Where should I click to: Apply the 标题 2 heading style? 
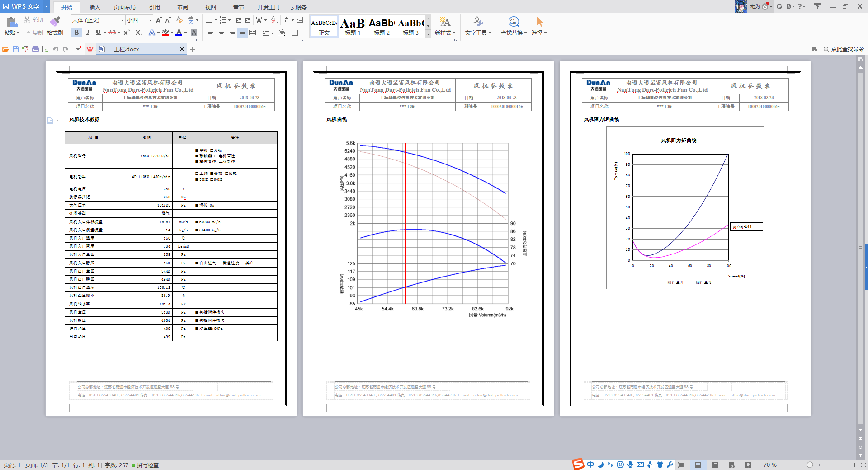(382, 26)
